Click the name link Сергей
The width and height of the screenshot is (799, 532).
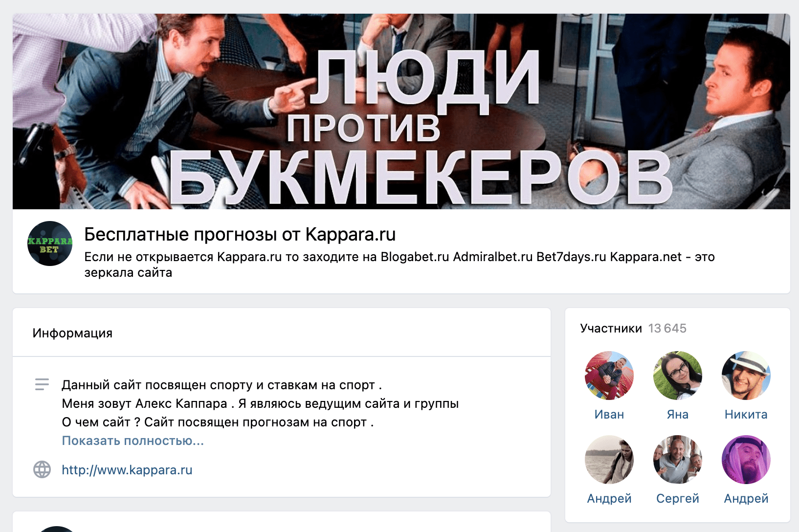click(x=678, y=498)
